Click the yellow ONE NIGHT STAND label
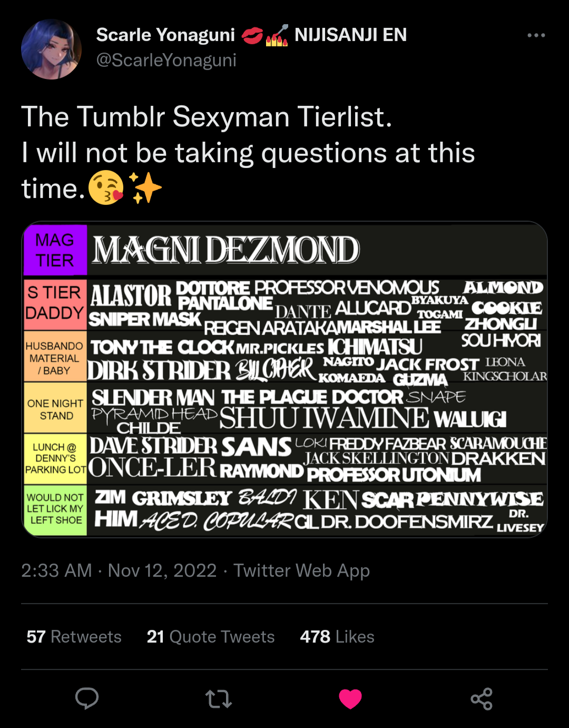Screen dimensions: 569x728 pyautogui.click(x=55, y=407)
